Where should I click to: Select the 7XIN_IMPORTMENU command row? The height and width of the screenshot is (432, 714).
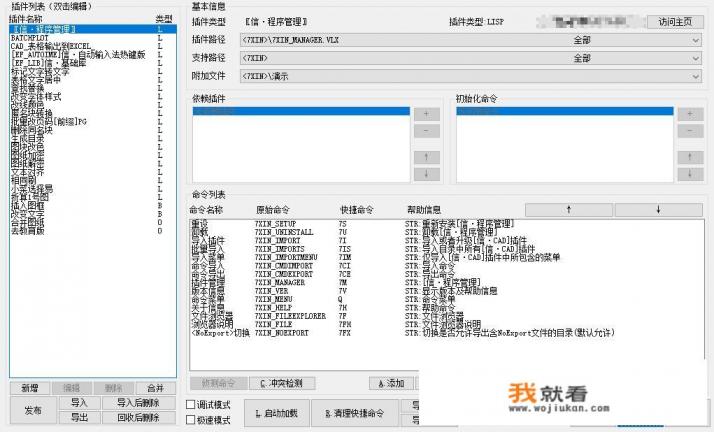pos(446,257)
